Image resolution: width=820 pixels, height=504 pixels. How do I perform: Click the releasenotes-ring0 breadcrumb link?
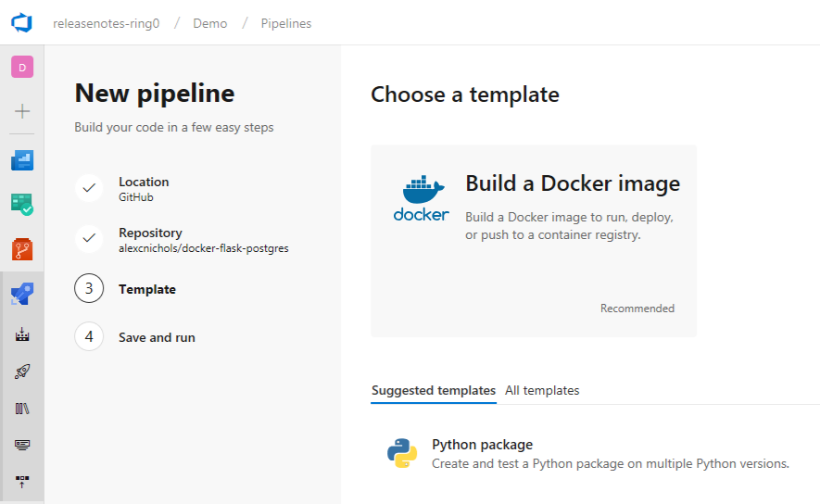(106, 23)
